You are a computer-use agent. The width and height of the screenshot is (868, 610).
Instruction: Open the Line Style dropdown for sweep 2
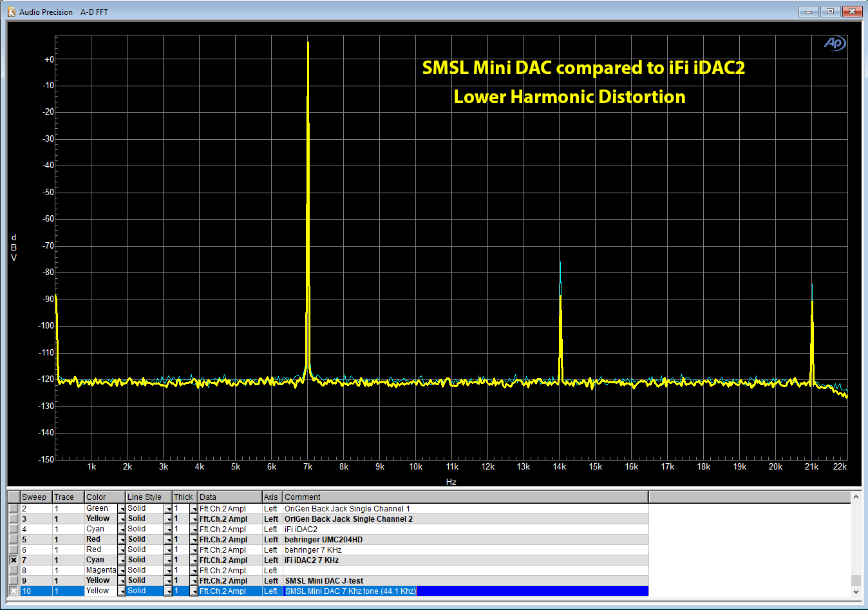click(168, 509)
